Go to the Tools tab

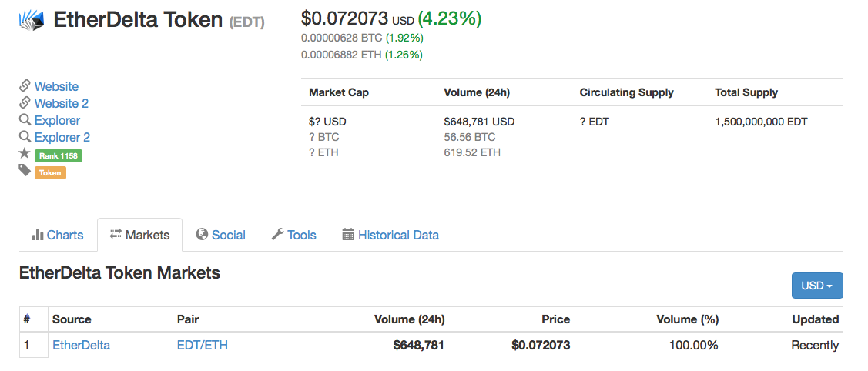pos(294,235)
